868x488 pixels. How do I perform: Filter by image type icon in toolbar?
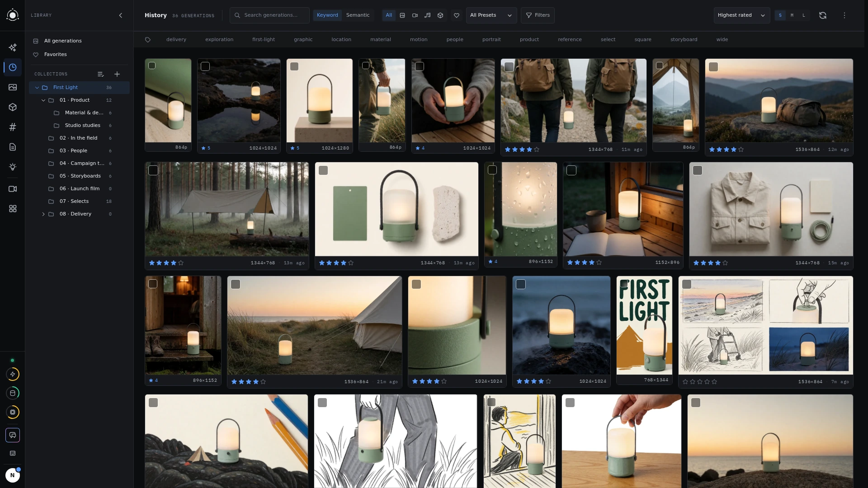click(x=402, y=15)
